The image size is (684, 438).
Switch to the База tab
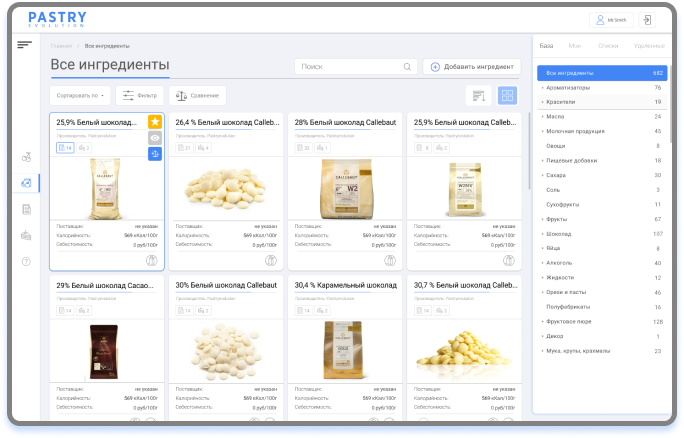[546, 46]
